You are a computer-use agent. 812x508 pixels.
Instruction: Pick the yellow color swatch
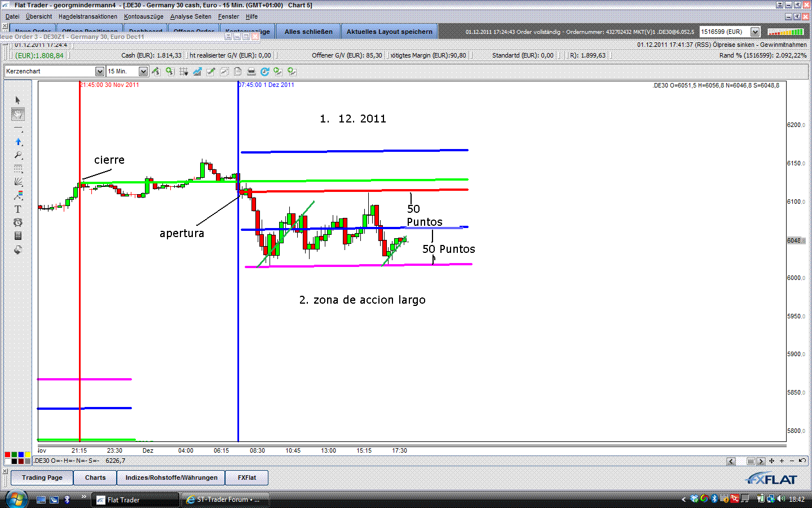(28, 454)
